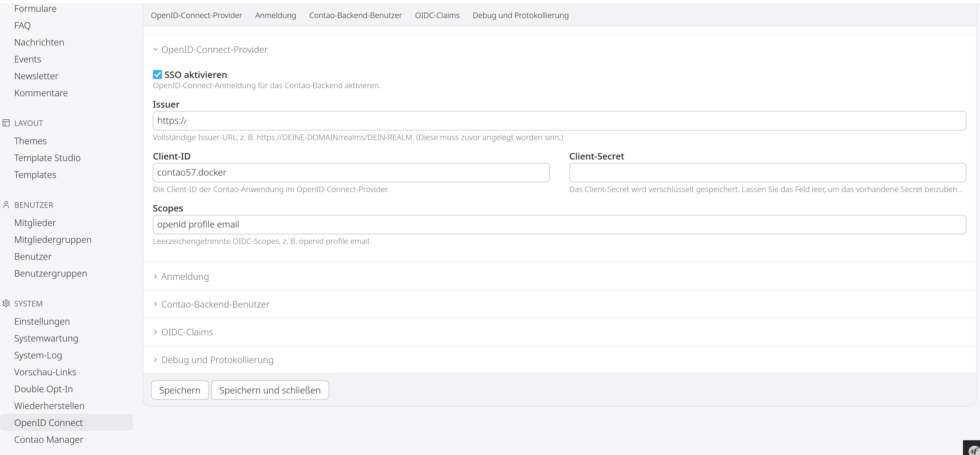Image resolution: width=980 pixels, height=455 pixels.
Task: Jump to OIDC-Claims tab in top navigation
Action: (x=437, y=15)
